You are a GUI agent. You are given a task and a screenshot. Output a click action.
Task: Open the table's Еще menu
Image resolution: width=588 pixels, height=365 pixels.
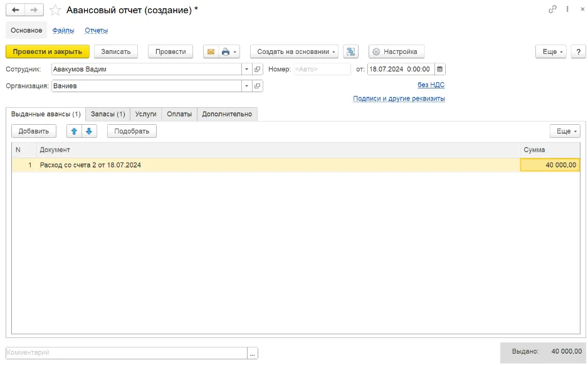(x=565, y=131)
